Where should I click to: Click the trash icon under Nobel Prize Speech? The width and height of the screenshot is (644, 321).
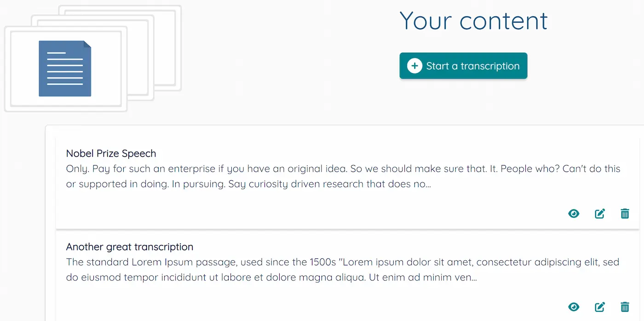pos(625,213)
